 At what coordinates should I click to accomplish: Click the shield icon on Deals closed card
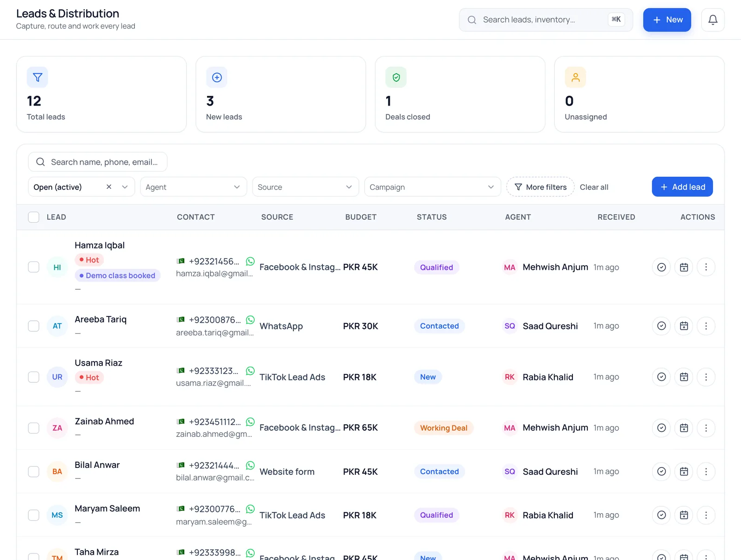[x=396, y=77]
